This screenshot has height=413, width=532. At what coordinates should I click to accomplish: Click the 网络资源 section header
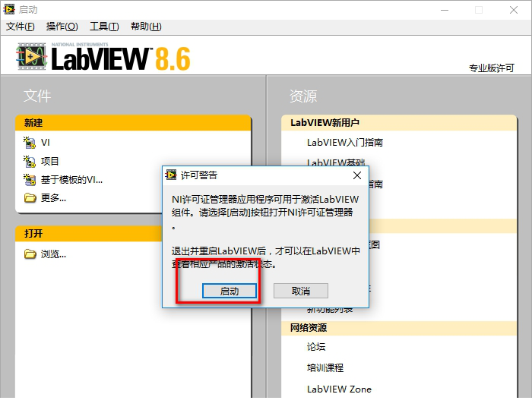coord(399,328)
